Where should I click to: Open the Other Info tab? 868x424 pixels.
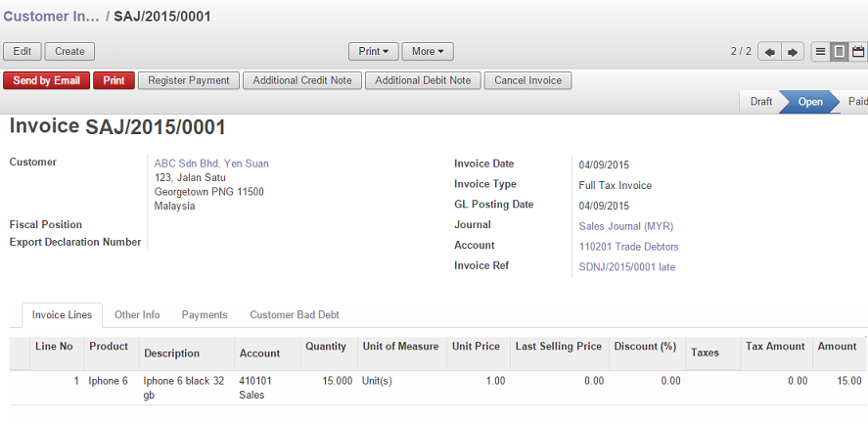(x=137, y=315)
